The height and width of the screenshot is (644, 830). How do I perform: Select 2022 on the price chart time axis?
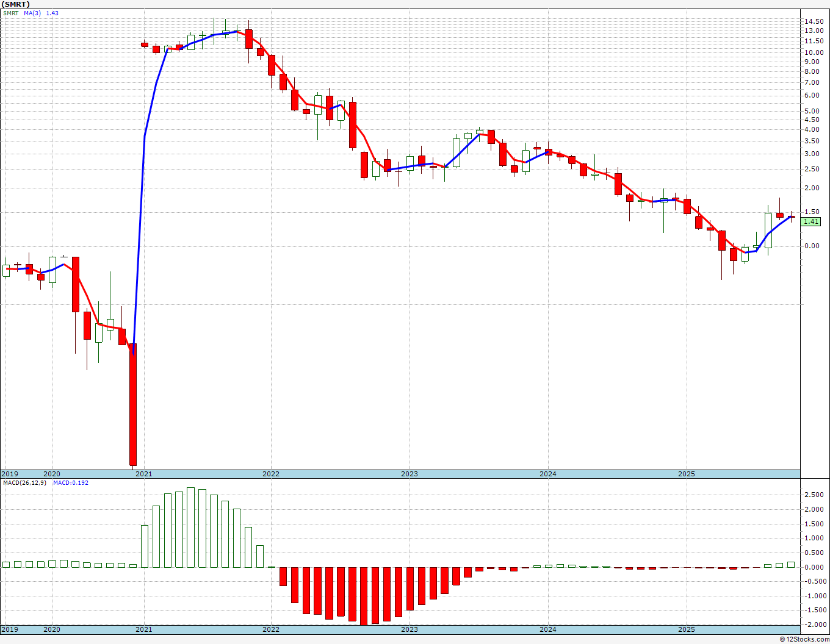pyautogui.click(x=271, y=474)
